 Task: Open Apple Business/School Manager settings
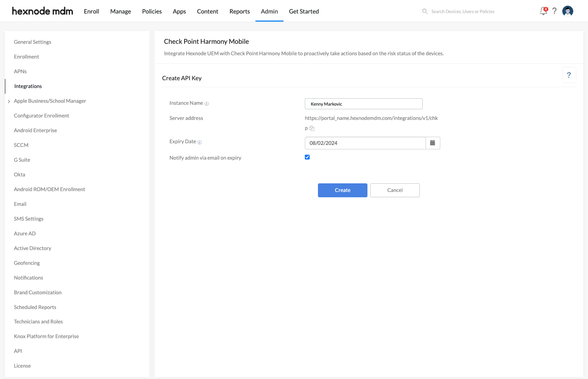point(50,101)
